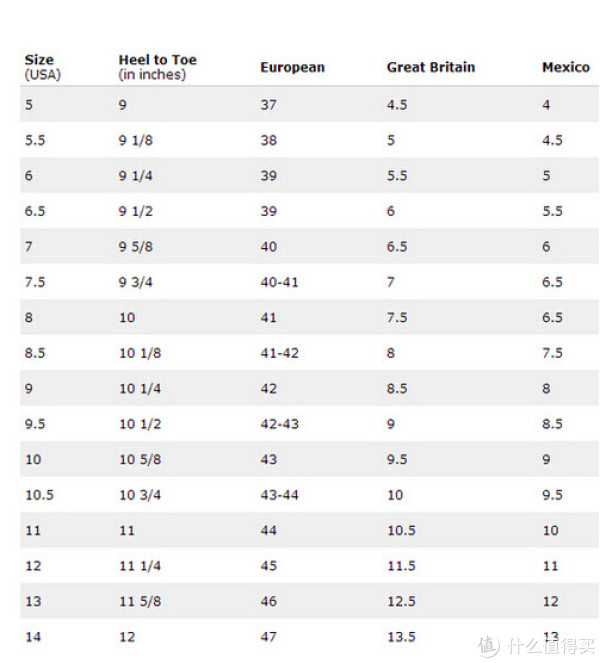Select the 10 5/8 inches cell

coord(140,459)
